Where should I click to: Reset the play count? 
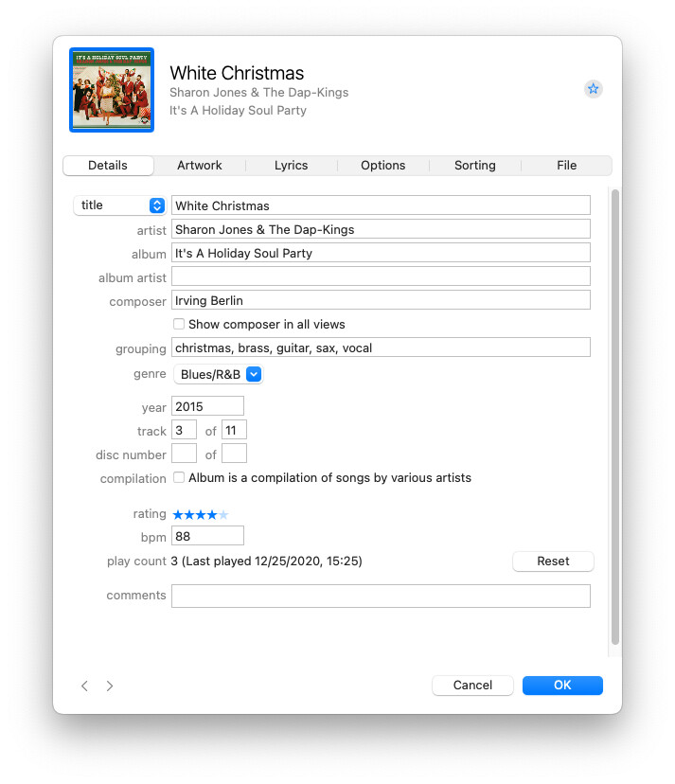[553, 561]
